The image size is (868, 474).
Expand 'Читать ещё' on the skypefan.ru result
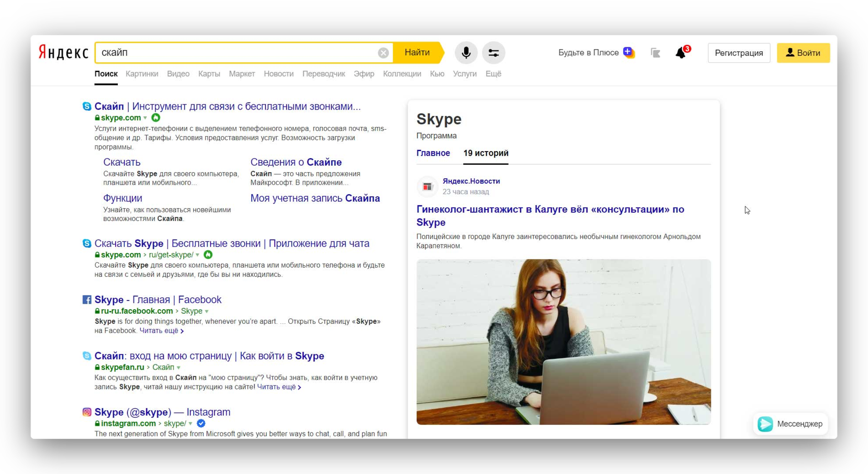tap(279, 387)
